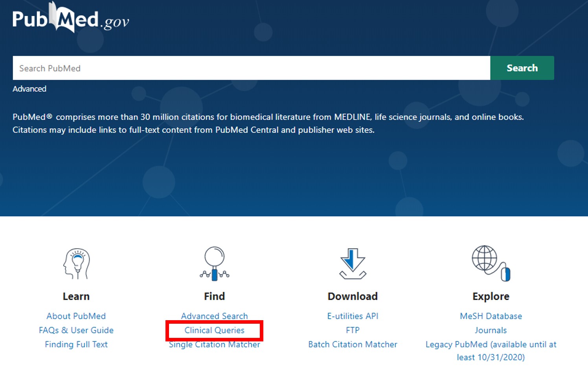Click the Explore heading

click(491, 296)
